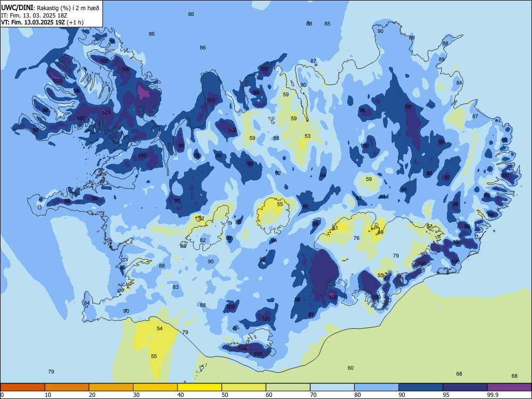Pick the 20–30 amber legend swatch

[x=111, y=387]
